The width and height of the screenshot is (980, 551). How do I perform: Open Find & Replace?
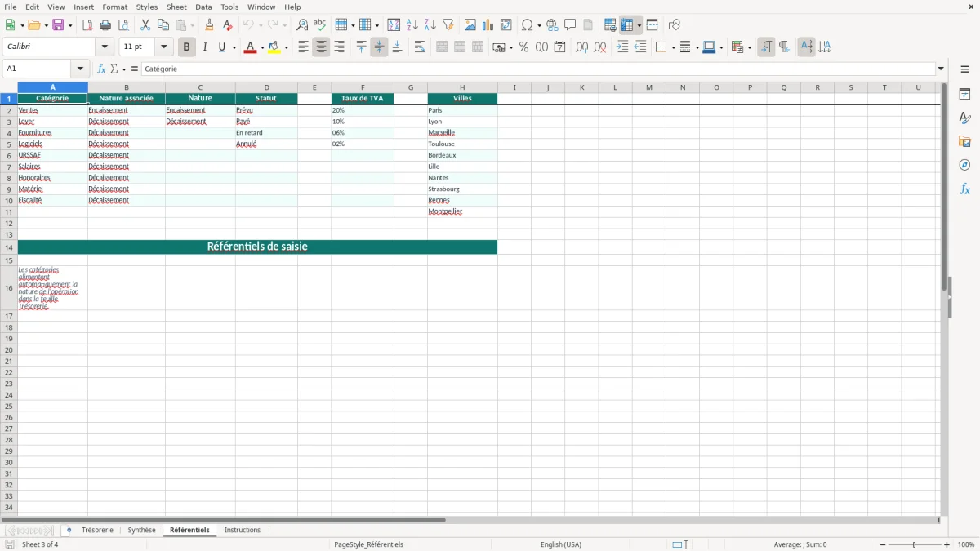pos(302,25)
